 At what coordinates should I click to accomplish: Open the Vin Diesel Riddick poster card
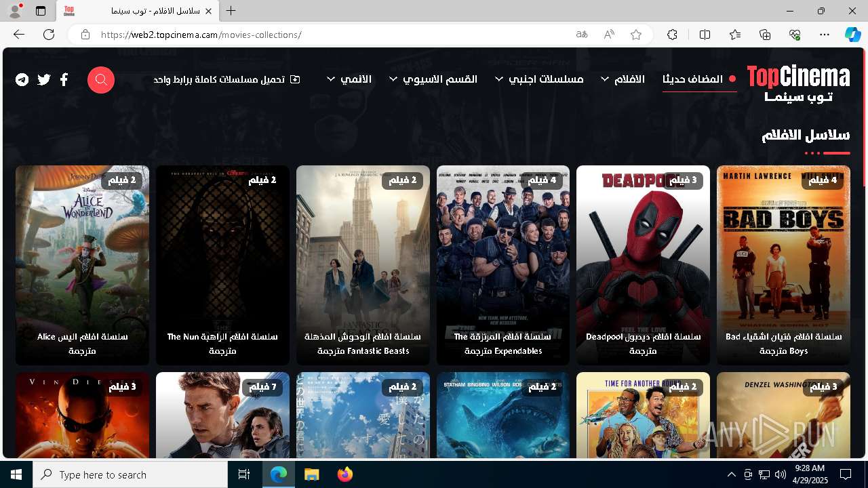pos(82,415)
